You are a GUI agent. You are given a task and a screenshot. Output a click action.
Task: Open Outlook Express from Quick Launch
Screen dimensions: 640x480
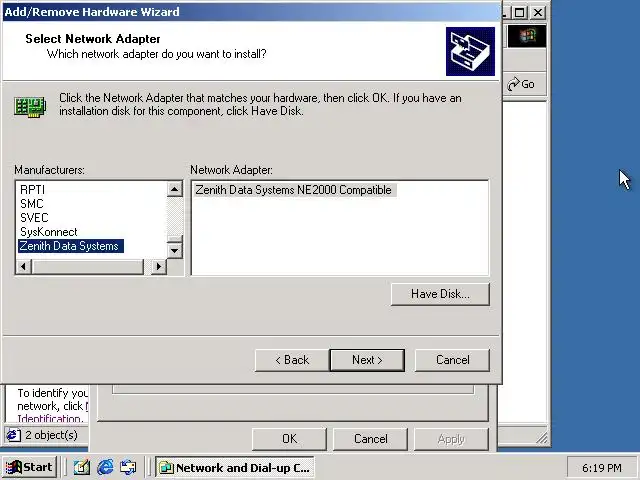tap(128, 467)
